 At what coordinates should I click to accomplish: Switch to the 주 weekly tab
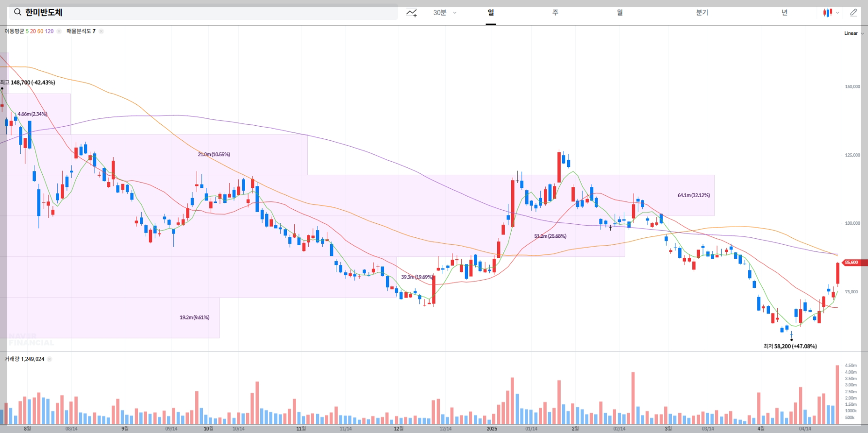pyautogui.click(x=555, y=13)
